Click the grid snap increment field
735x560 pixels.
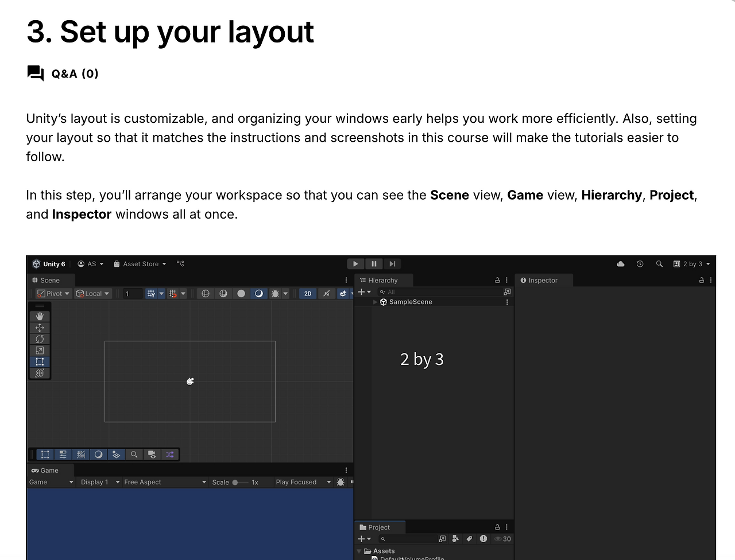click(132, 293)
